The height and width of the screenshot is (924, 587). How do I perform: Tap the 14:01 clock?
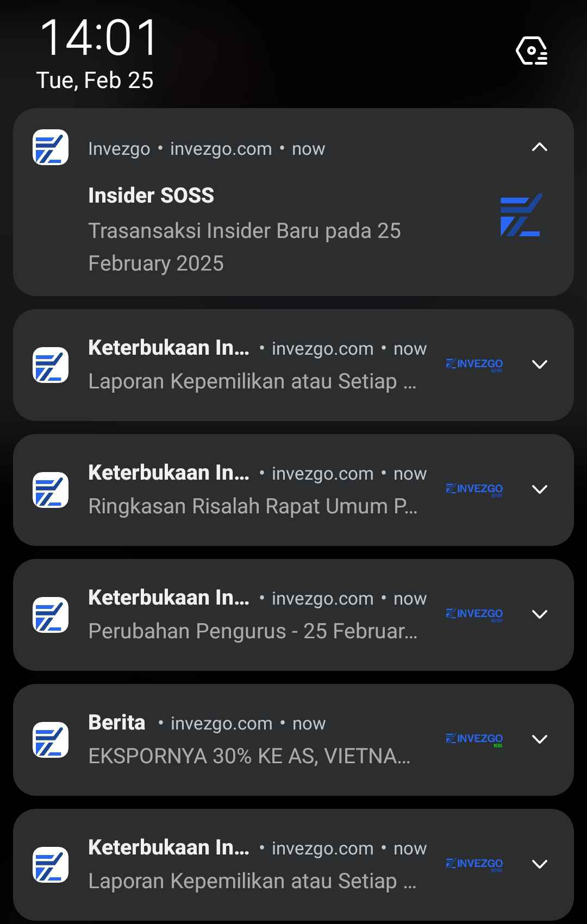tap(98, 38)
